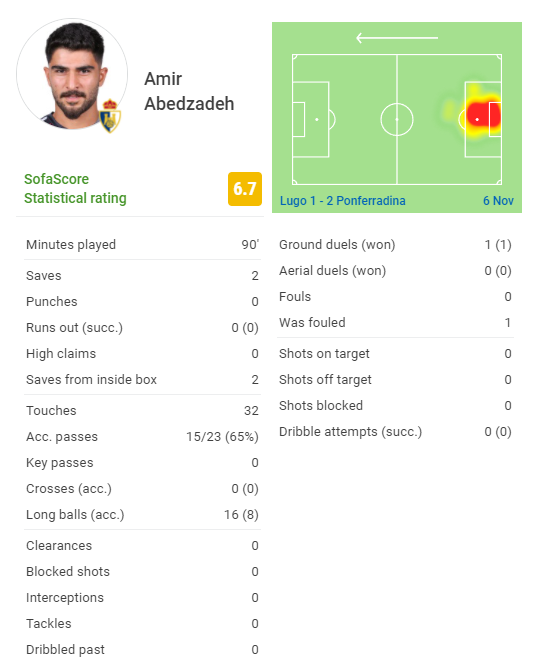541x668 pixels.
Task: Select the Saves stat row
Action: coord(142,276)
